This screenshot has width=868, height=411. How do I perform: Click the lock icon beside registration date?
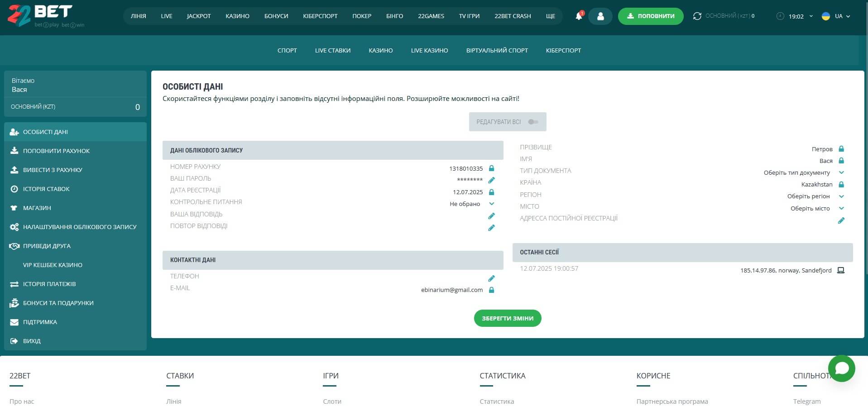point(491,192)
